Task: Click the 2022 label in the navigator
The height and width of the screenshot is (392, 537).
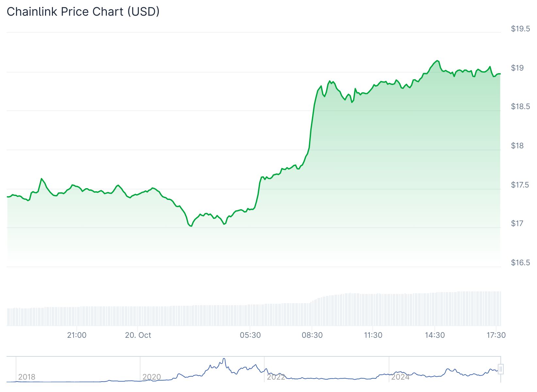Action: [276, 377]
